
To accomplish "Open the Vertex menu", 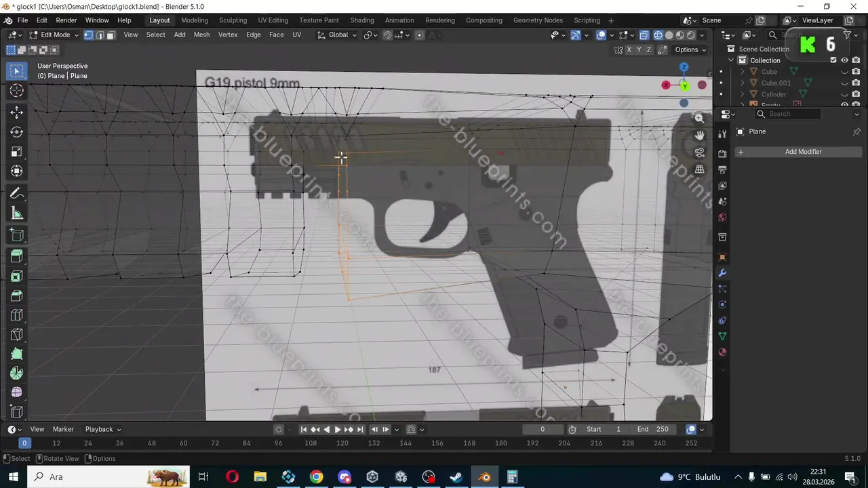I will (x=227, y=35).
